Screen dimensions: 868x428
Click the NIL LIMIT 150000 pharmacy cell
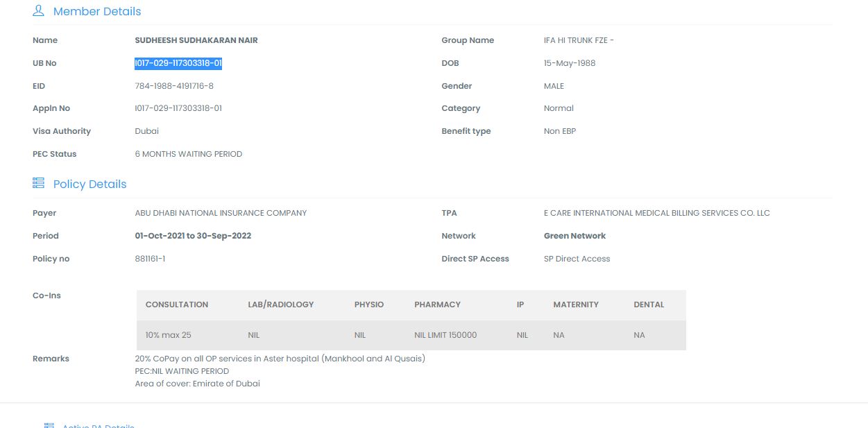(445, 335)
